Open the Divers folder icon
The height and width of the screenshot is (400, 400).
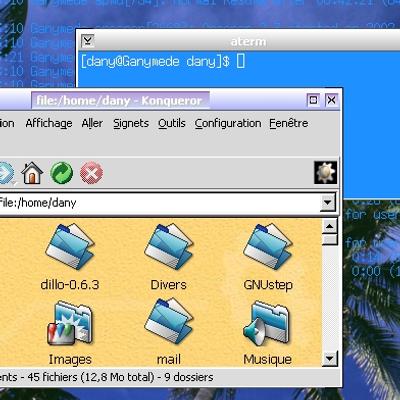(x=169, y=246)
